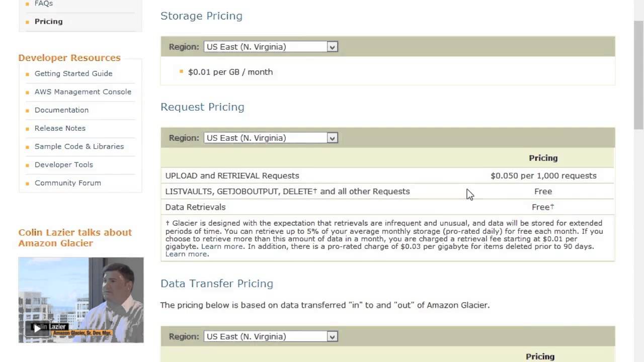
Task: Open Data Transfer Pricing region dropdown
Action: click(271, 336)
